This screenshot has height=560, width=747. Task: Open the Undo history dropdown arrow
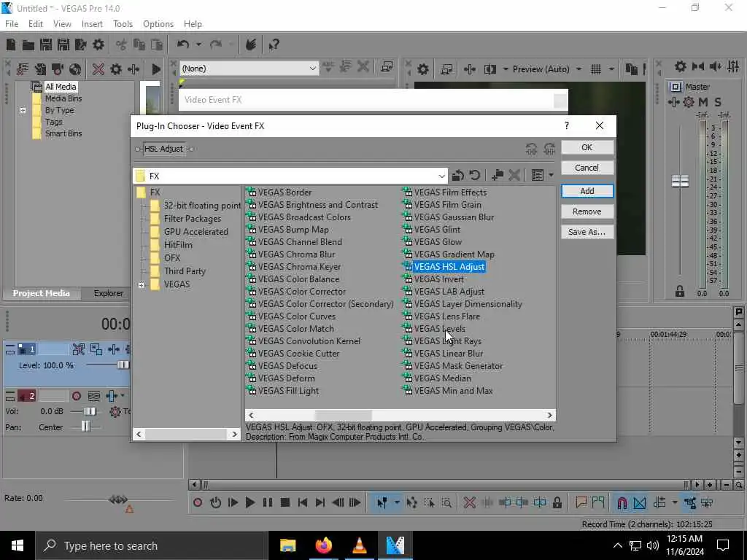[198, 44]
